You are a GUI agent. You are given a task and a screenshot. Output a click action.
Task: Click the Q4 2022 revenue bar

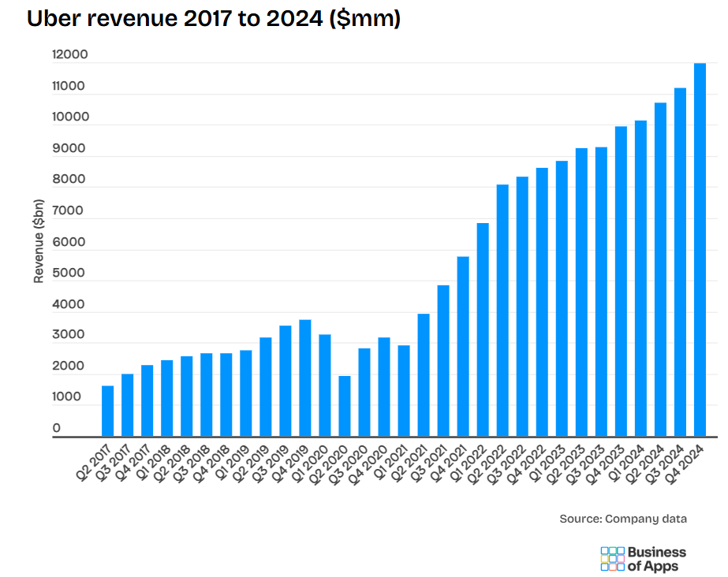(x=542, y=303)
